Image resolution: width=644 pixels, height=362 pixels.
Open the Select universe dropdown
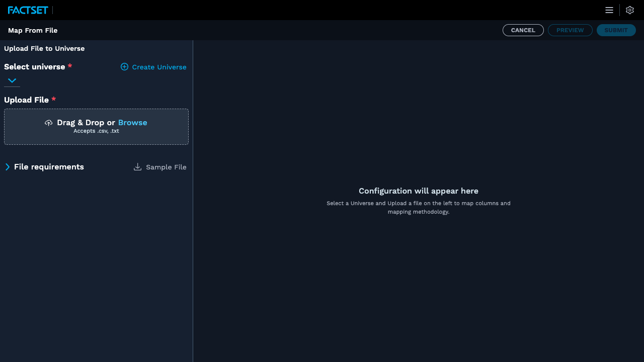[x=12, y=80]
